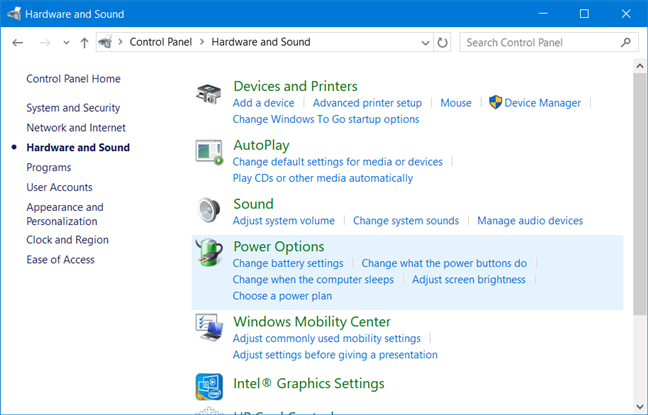Viewport: 648px width, 415px height.
Task: Refresh the Control Panel view
Action: [442, 43]
